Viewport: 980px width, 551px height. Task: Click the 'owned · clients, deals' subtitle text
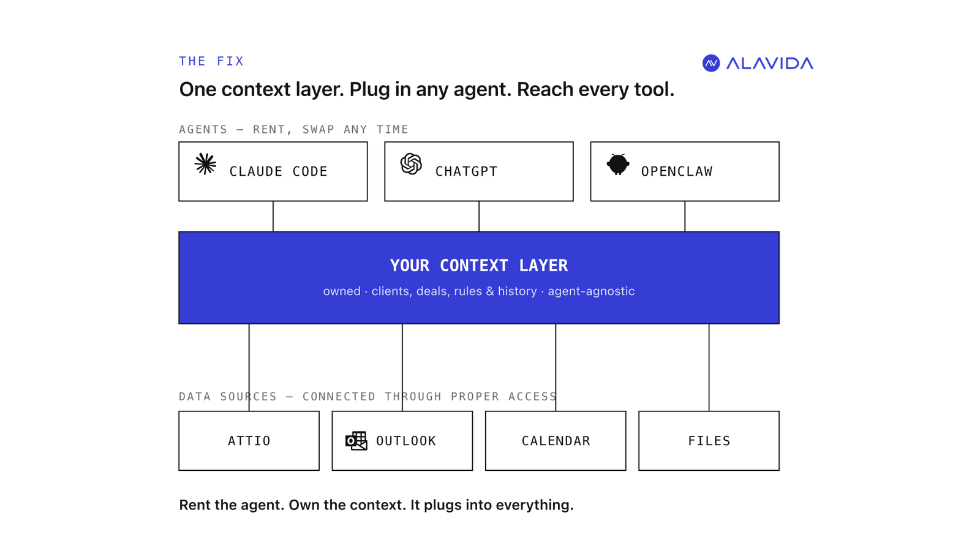coord(479,291)
